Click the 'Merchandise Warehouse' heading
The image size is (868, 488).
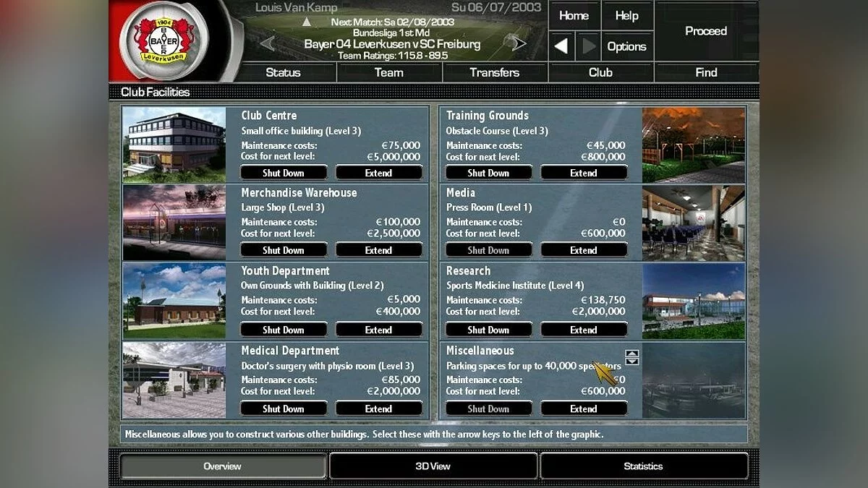point(299,193)
